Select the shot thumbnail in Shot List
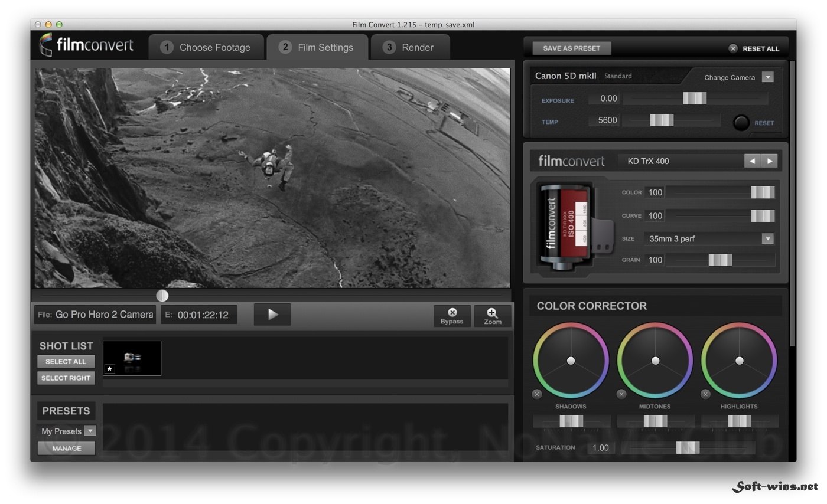 (132, 358)
